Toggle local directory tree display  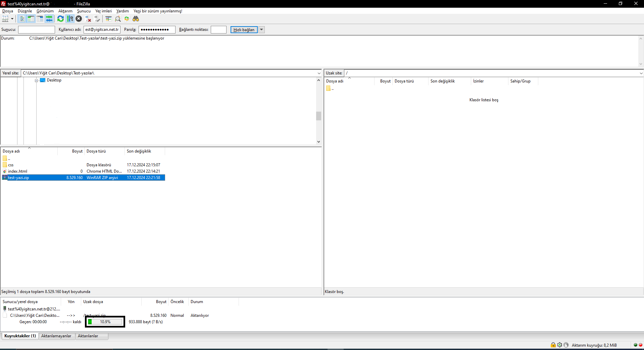click(x=31, y=19)
